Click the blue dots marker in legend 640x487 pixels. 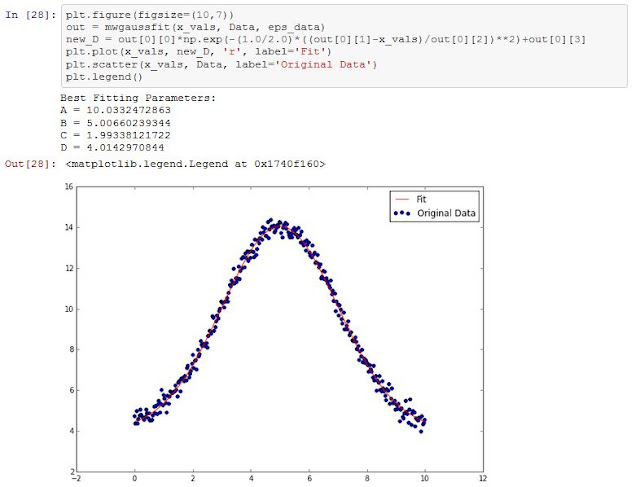tap(402, 213)
